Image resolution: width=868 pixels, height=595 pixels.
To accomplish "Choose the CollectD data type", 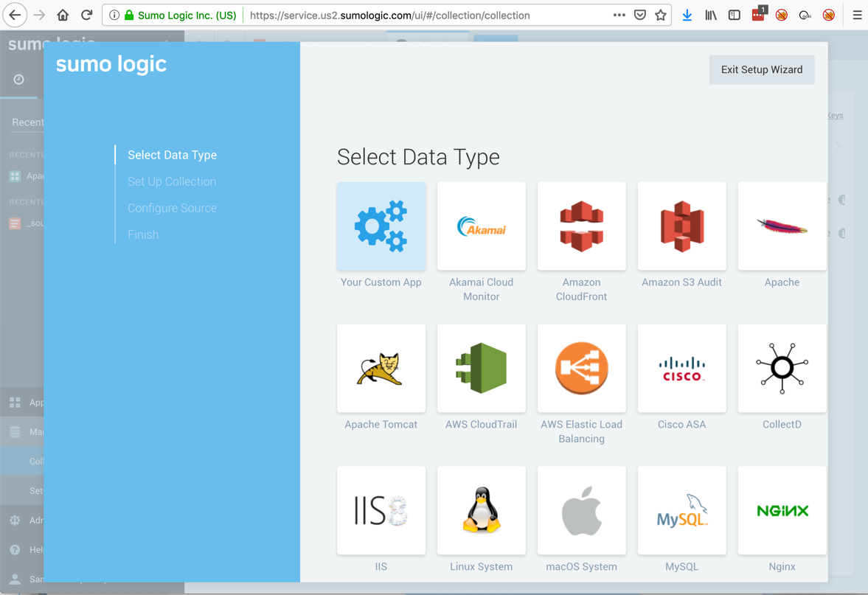I will tap(782, 368).
